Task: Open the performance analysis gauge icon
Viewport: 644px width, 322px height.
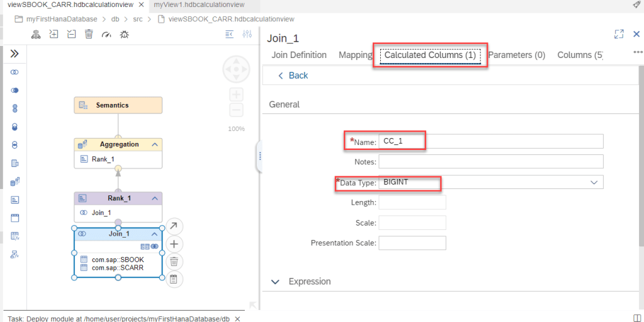Action: pos(106,34)
